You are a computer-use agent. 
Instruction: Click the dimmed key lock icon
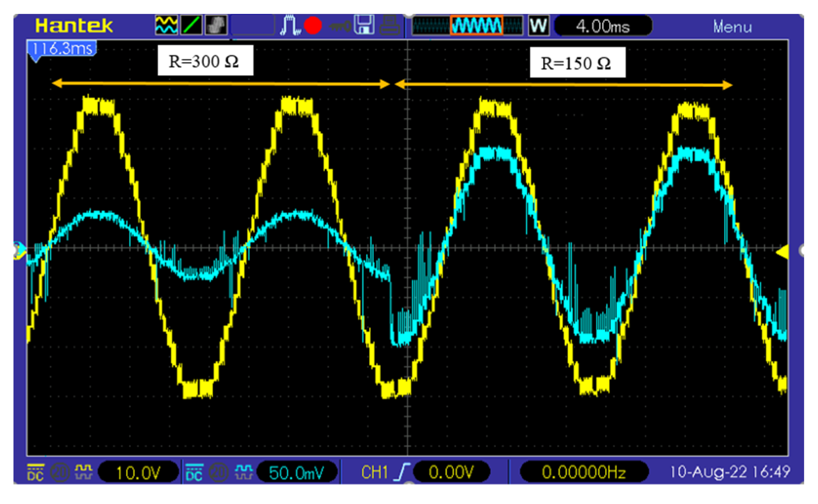[340, 26]
